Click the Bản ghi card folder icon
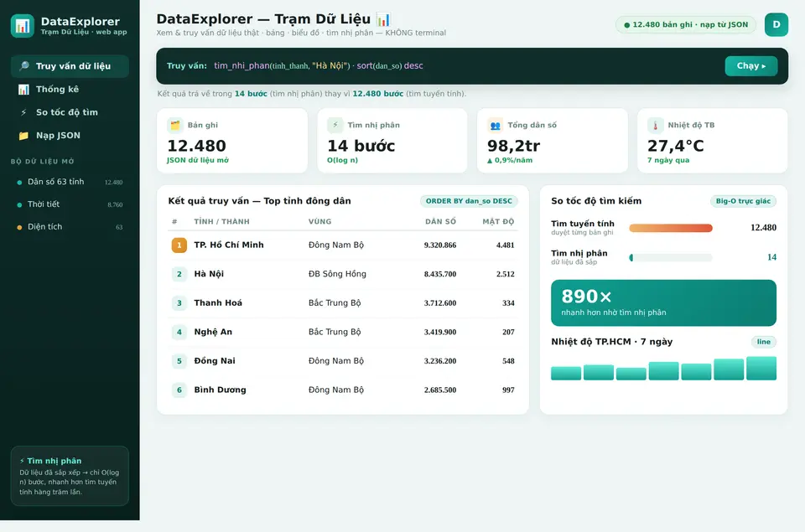The width and height of the screenshot is (805, 532). (x=175, y=125)
